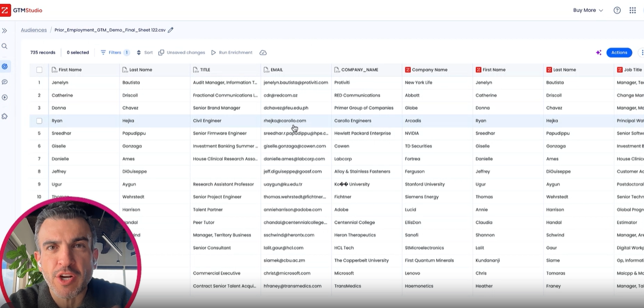Click the CSV First Name column header
Viewport: 644px width, 308px height.
pyautogui.click(x=84, y=70)
